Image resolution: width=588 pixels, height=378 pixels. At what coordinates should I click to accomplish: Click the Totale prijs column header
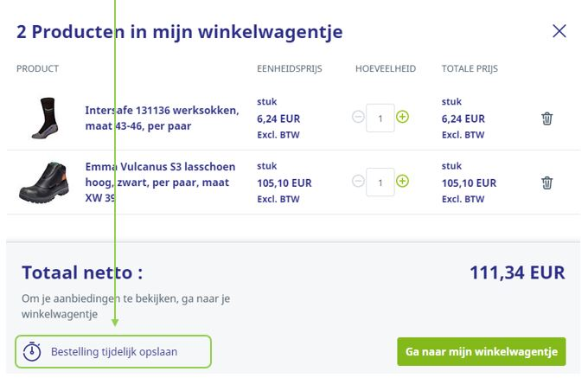(470, 68)
